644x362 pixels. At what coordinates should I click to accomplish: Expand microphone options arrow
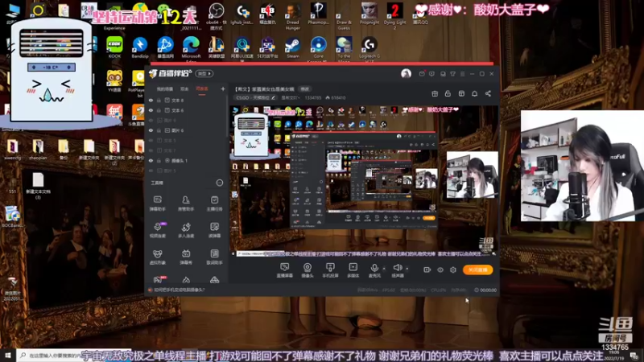click(x=384, y=269)
